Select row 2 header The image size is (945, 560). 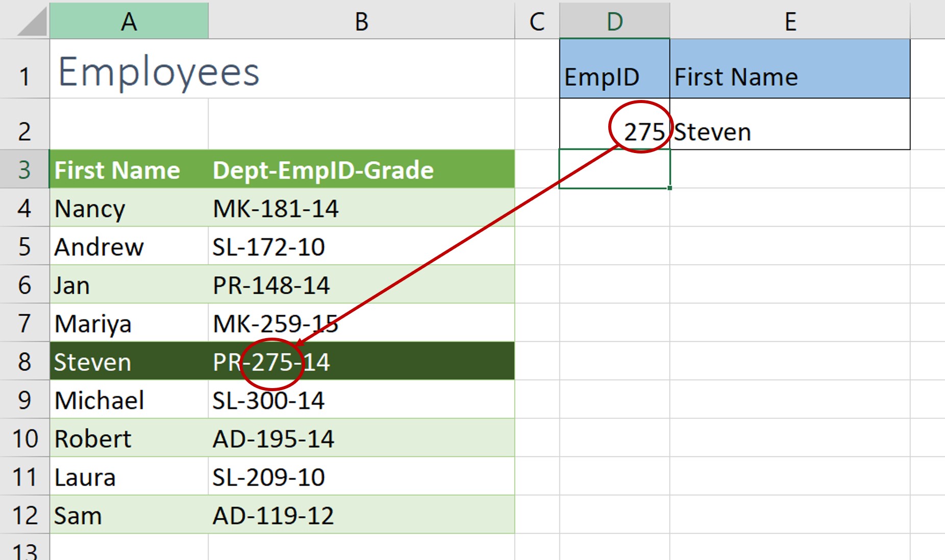[24, 124]
